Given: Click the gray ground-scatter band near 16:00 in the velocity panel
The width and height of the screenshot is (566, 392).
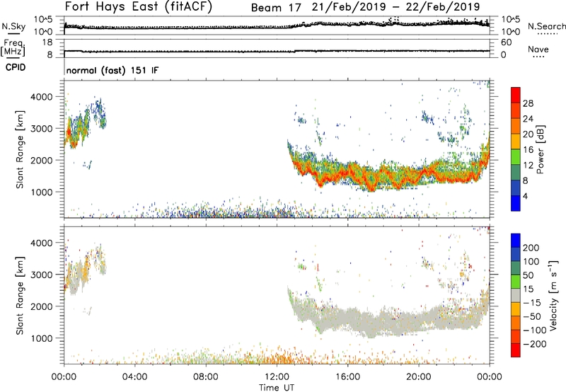Looking at the screenshot, I should 348,318.
